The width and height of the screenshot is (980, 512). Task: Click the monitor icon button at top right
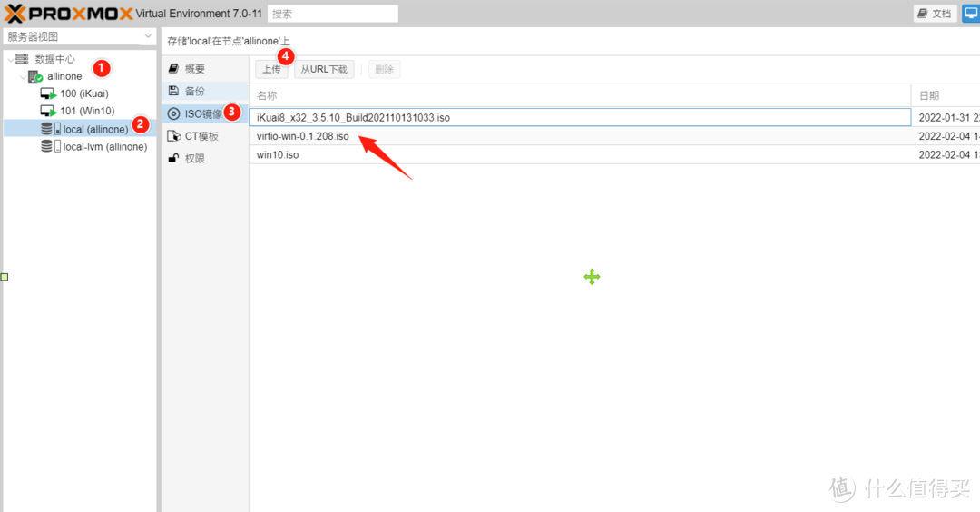971,13
